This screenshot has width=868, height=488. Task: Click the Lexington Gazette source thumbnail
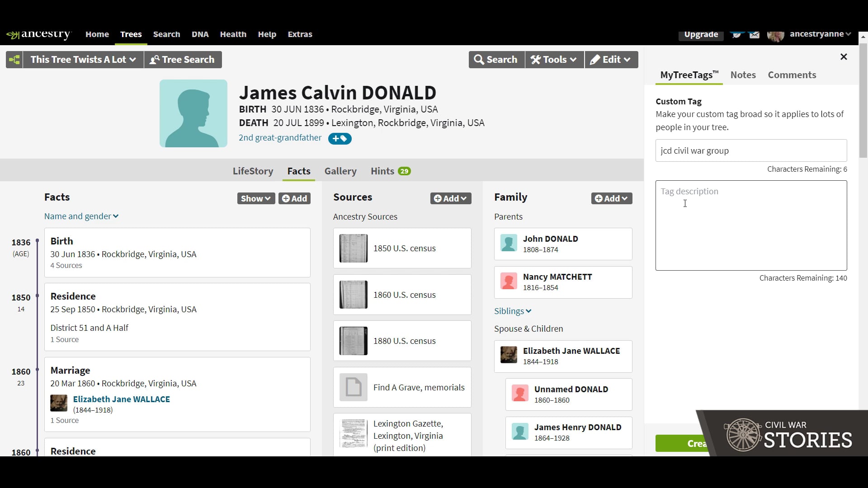(x=353, y=434)
